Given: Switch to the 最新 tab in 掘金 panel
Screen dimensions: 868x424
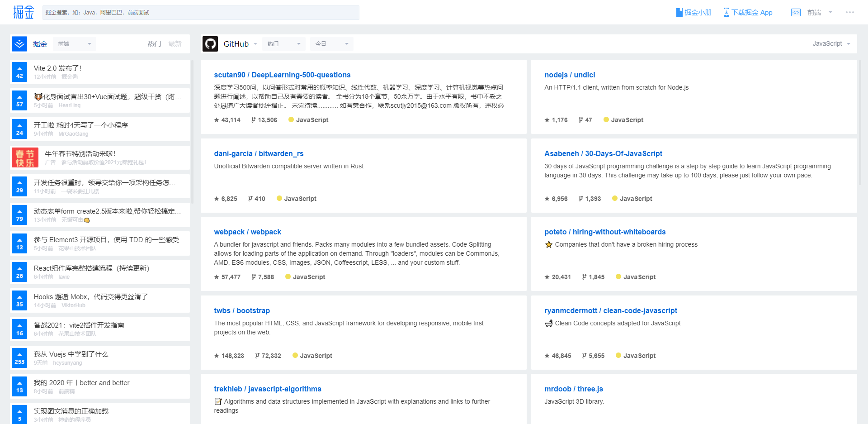Looking at the screenshot, I should click(175, 44).
